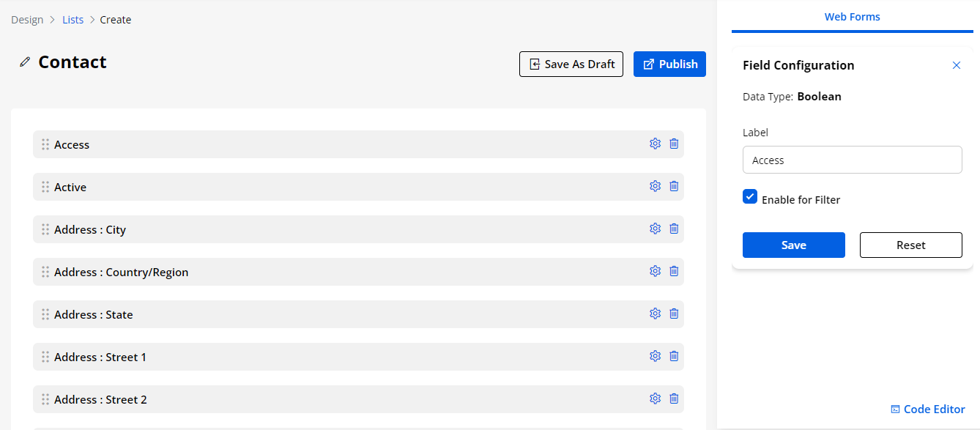Click drag handle of Address : State row

(45, 314)
